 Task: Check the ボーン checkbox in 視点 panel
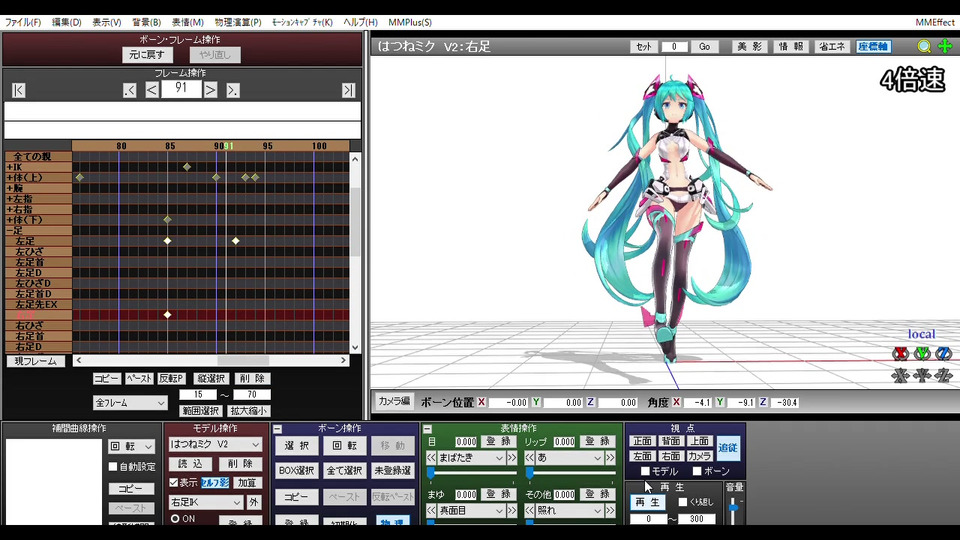[x=697, y=471]
